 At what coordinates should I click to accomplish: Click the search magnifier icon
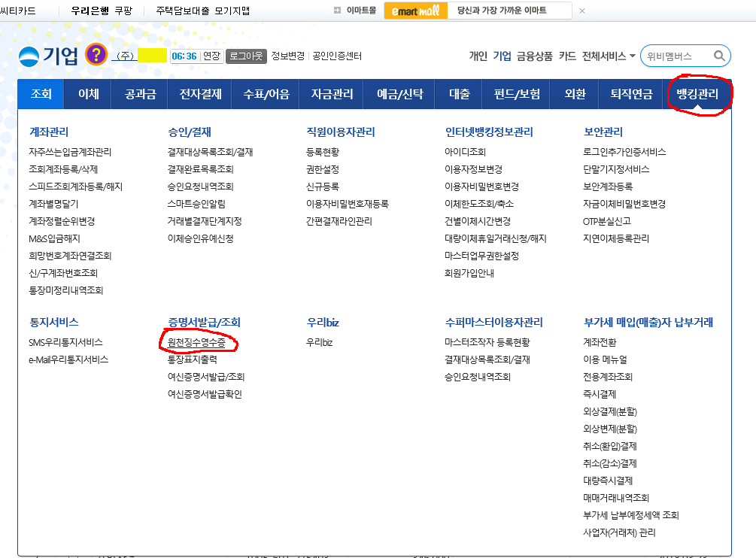(x=719, y=56)
